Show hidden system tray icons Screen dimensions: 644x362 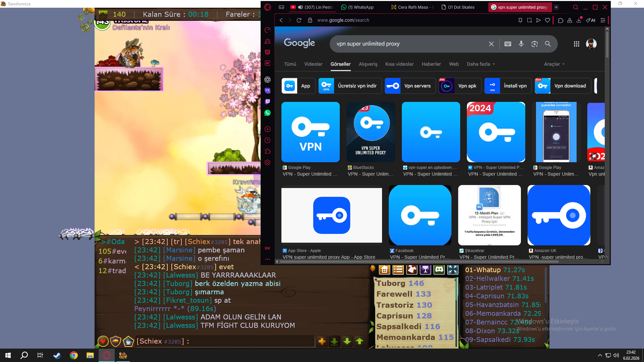(600, 355)
